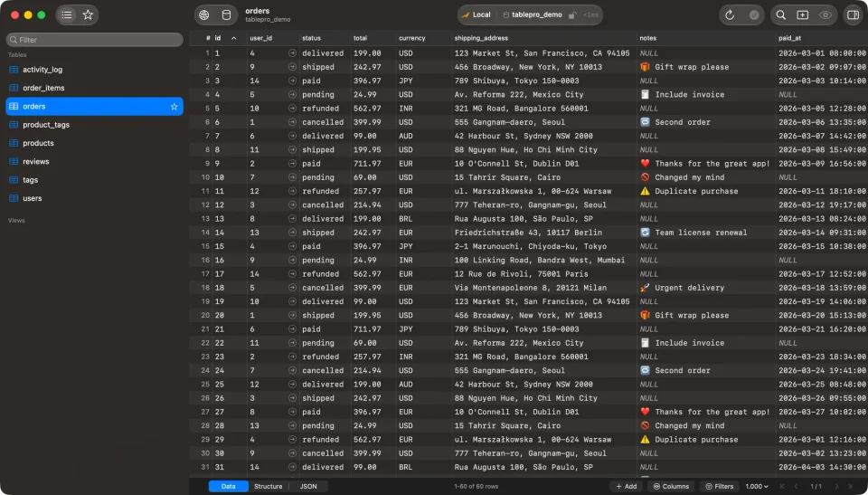Sort by the shipping_address column header
This screenshot has height=495, width=868.
(543, 38)
